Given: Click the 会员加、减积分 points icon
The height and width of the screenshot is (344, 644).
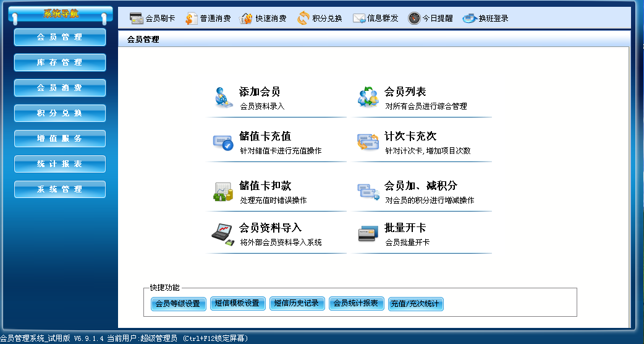Looking at the screenshot, I should coord(368,191).
